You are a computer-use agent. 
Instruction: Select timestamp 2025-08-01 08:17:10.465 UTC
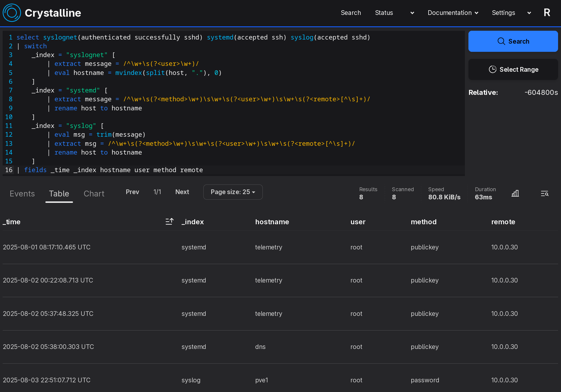[x=47, y=247]
